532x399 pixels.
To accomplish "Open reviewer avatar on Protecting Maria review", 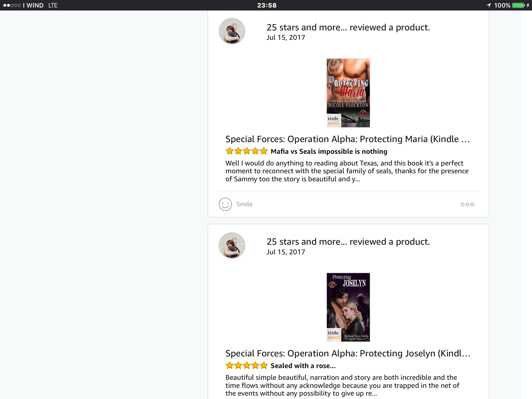I will coord(232,31).
